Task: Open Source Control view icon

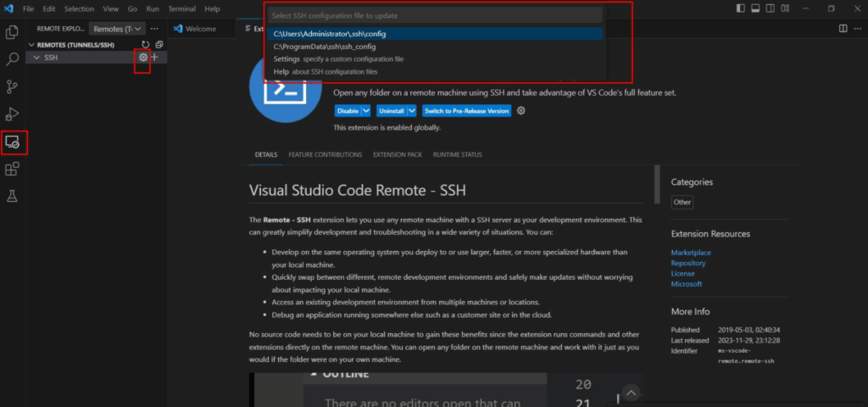Action: coord(12,87)
